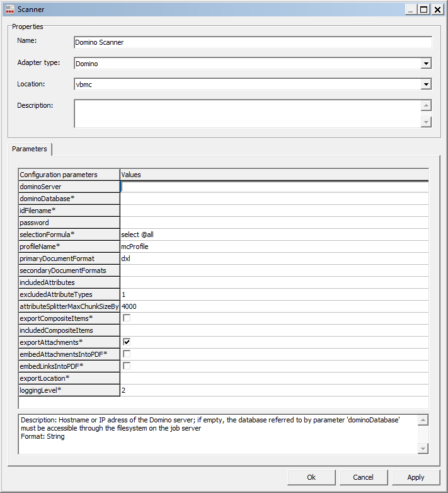Screen dimensions: 448x493
Task: Close the Scanner dialog window
Action: pyautogui.click(x=437, y=9)
